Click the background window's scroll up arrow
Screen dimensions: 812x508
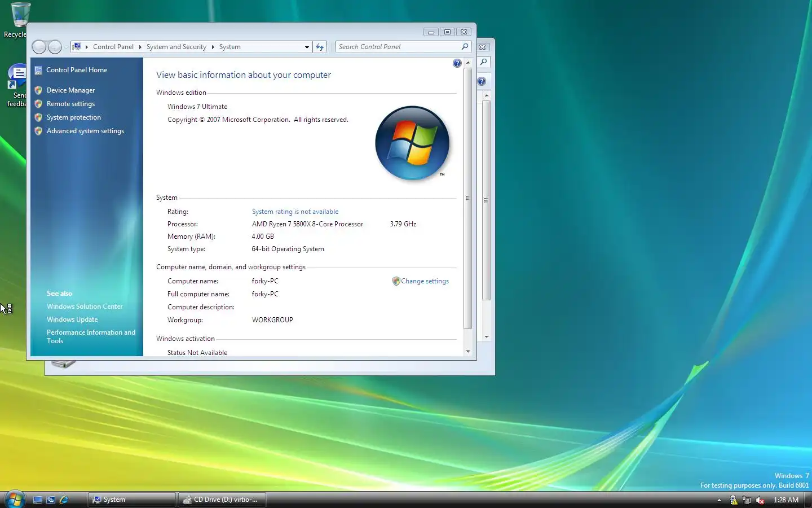[486, 95]
